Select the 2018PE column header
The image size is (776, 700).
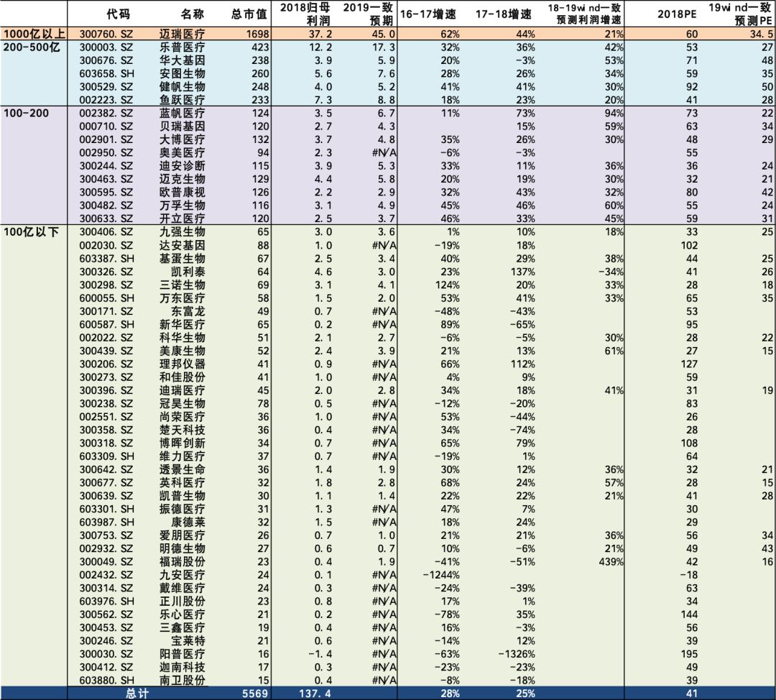point(677,14)
